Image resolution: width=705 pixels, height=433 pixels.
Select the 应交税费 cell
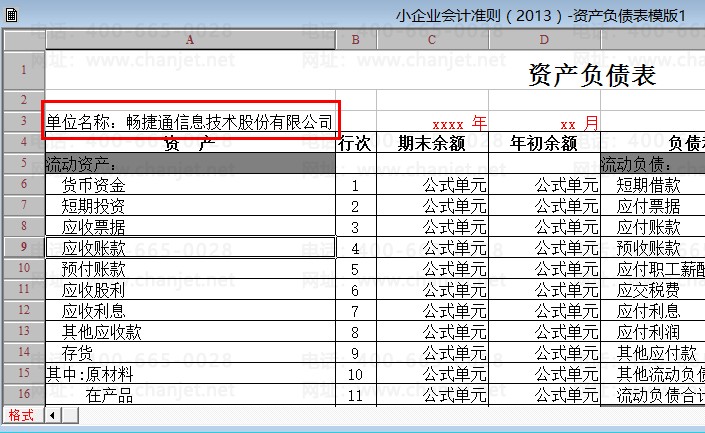click(x=653, y=290)
